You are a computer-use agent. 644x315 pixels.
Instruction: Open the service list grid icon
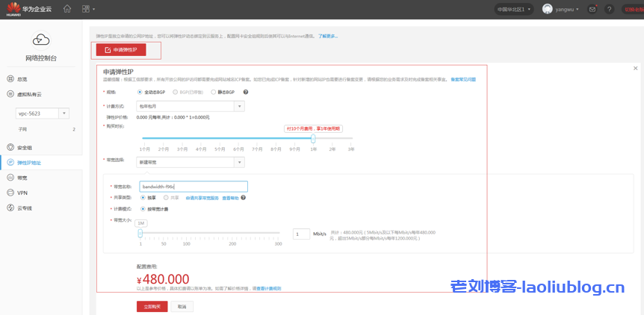86,9
